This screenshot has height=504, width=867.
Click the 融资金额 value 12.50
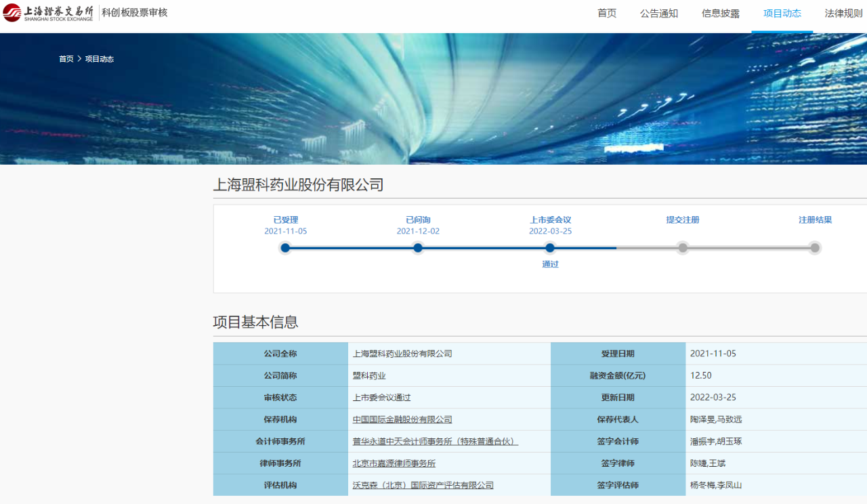(x=701, y=375)
